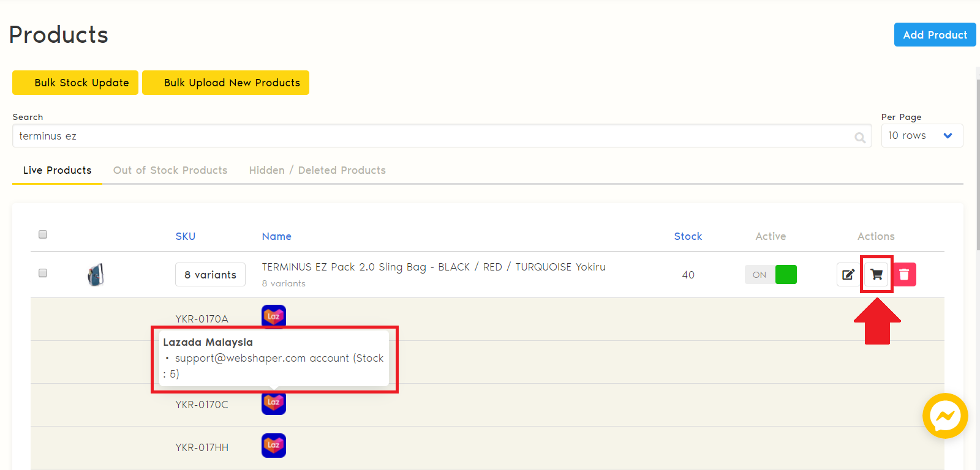Click into the product search field
The width and height of the screenshot is (980, 470).
click(x=429, y=136)
